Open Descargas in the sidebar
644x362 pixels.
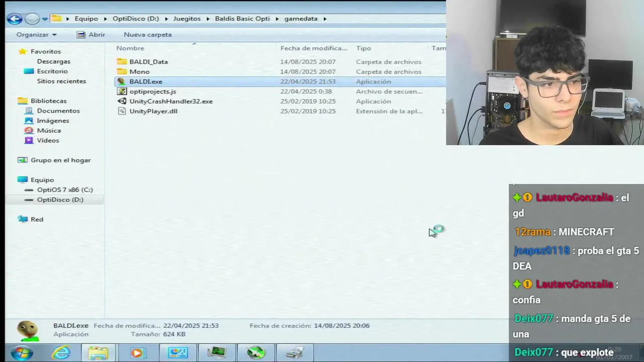53,61
